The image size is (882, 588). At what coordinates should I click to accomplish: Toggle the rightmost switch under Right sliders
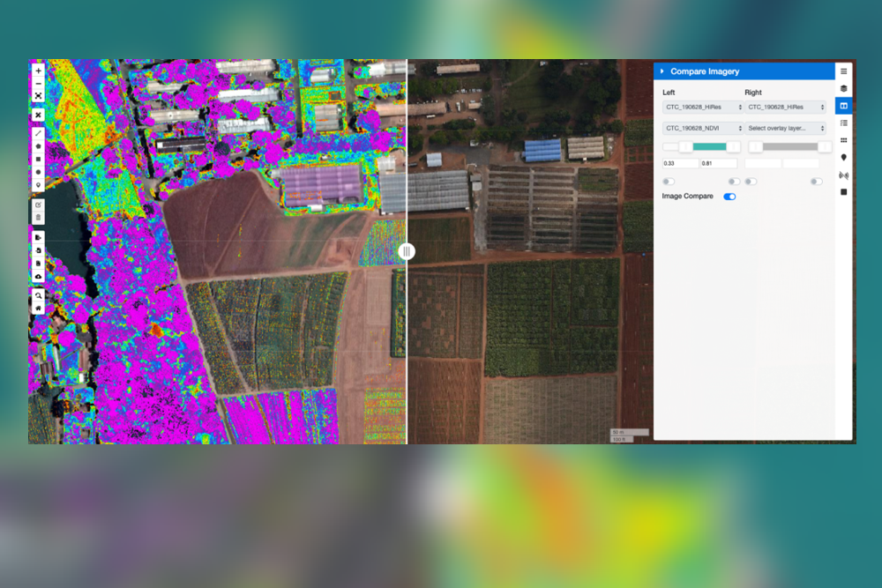[x=816, y=182]
